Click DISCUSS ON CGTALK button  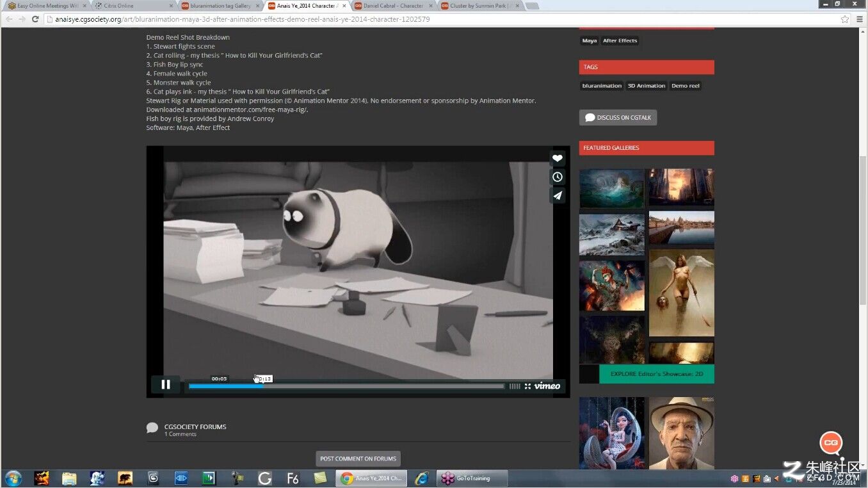click(x=618, y=118)
